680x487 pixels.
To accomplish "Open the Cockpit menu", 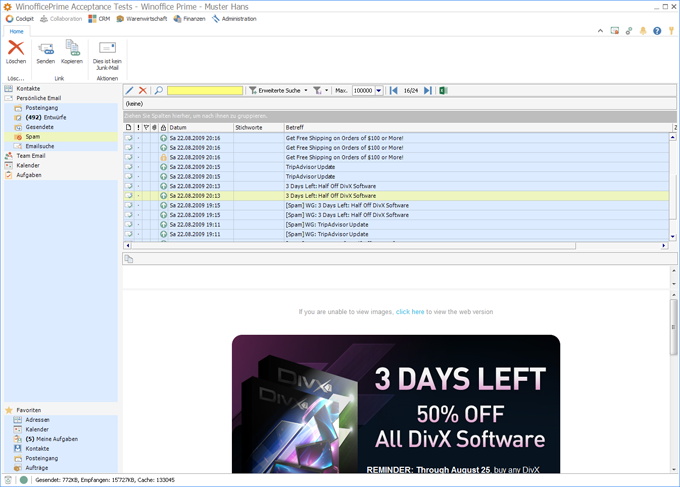I will 20,19.
